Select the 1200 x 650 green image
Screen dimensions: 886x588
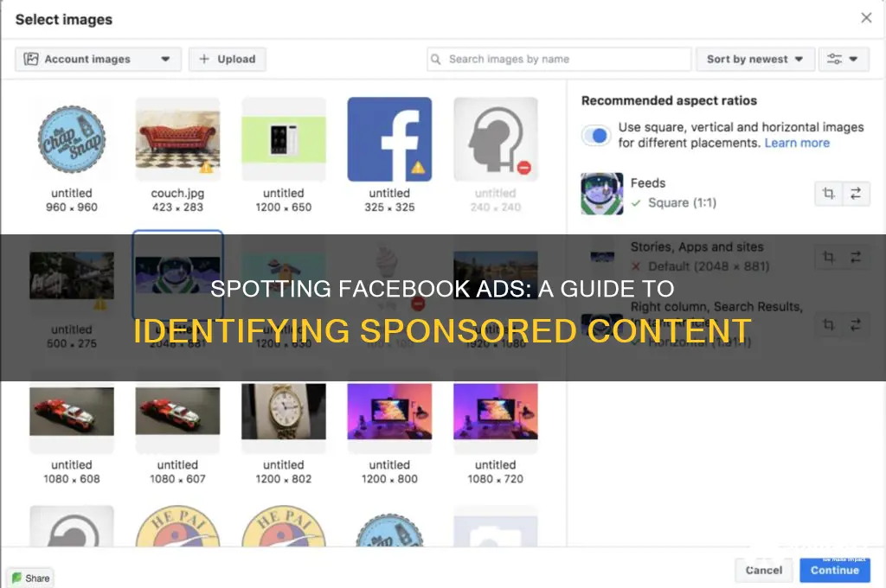284,139
